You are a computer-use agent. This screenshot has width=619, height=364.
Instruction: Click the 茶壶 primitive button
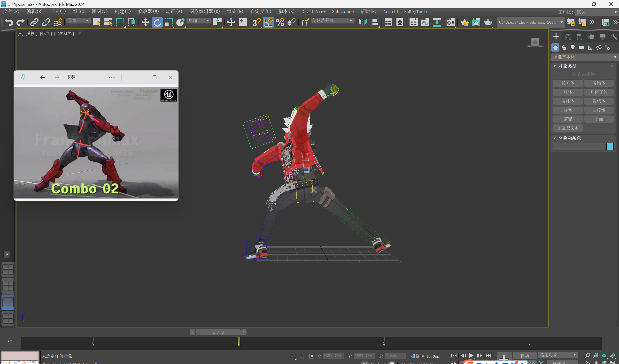[568, 119]
